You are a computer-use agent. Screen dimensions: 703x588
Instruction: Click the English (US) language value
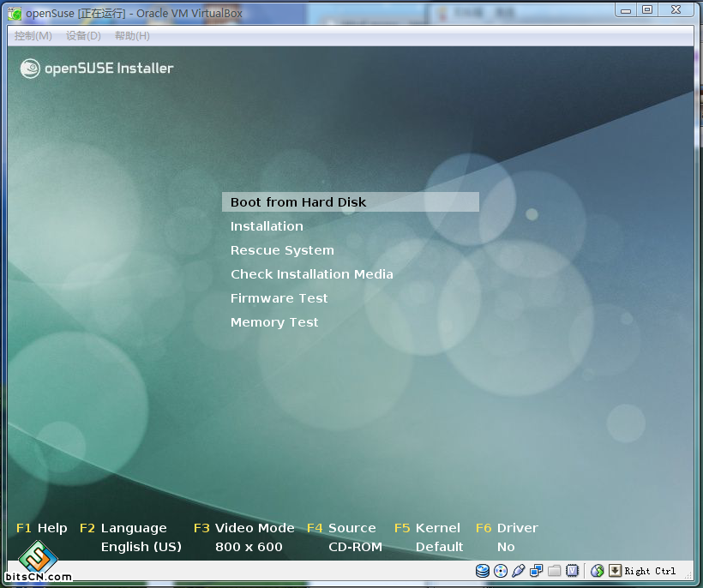[141, 547]
